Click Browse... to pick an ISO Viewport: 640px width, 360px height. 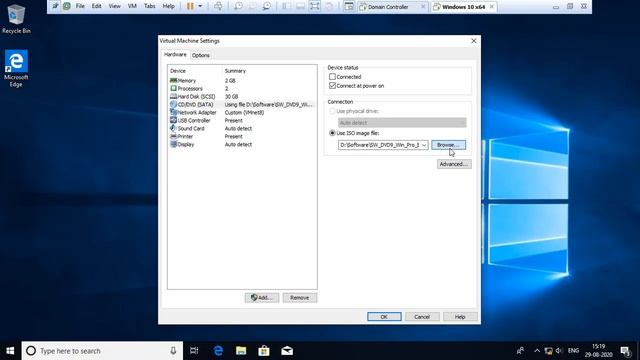coord(448,145)
